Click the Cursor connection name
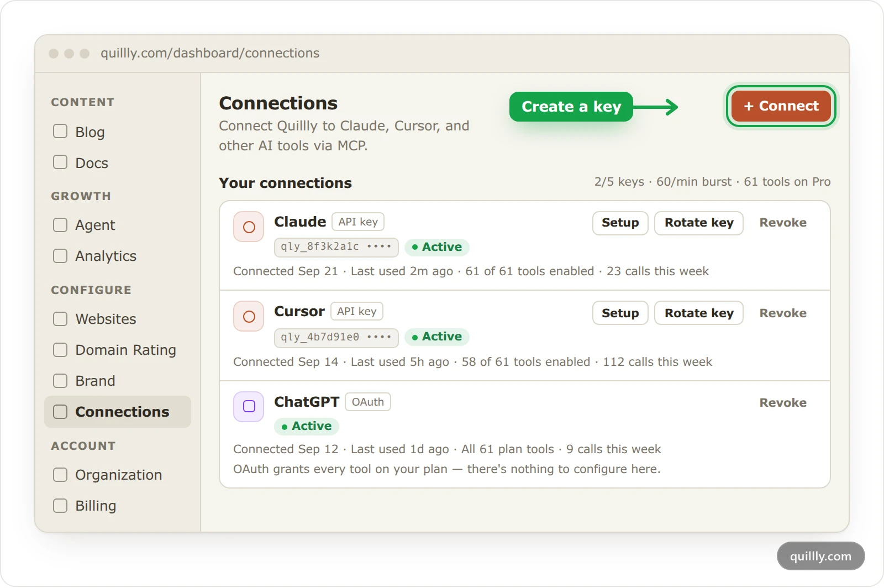 pyautogui.click(x=299, y=311)
